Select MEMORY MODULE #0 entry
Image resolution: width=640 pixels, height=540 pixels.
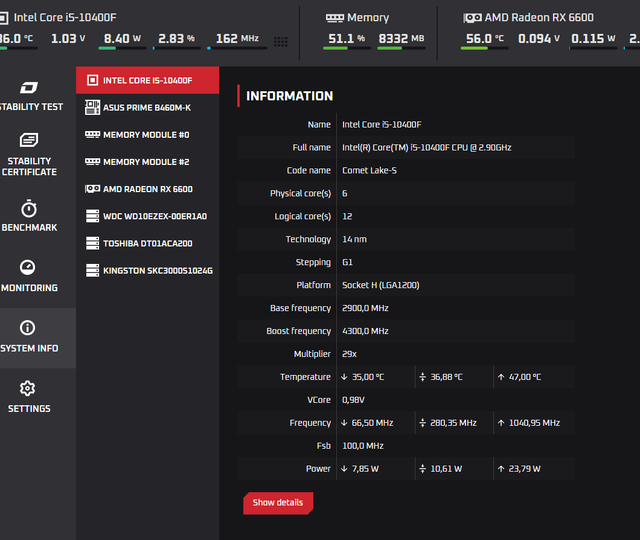(147, 134)
